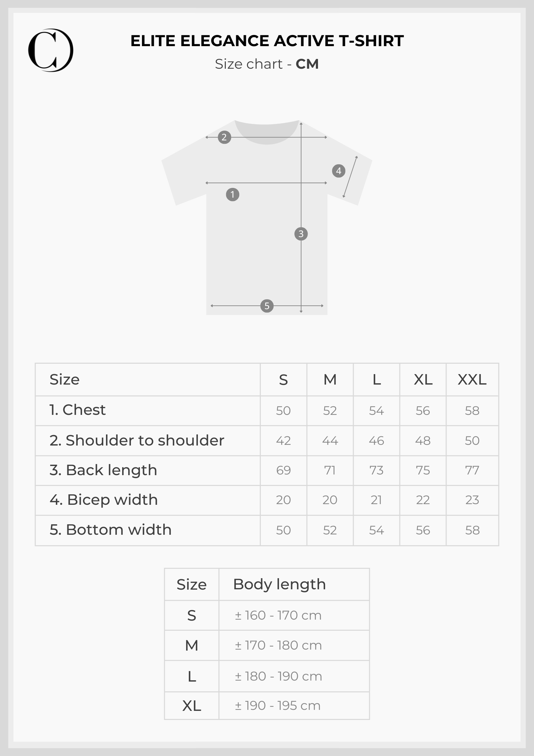This screenshot has height=756, width=534.
Task: Click the 1. Chest row label
Action: click(x=77, y=410)
